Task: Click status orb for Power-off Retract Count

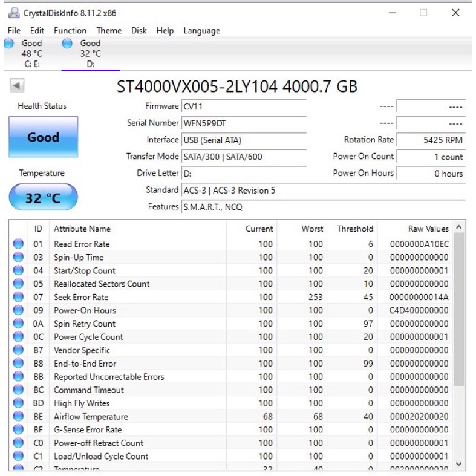Action: tap(18, 443)
